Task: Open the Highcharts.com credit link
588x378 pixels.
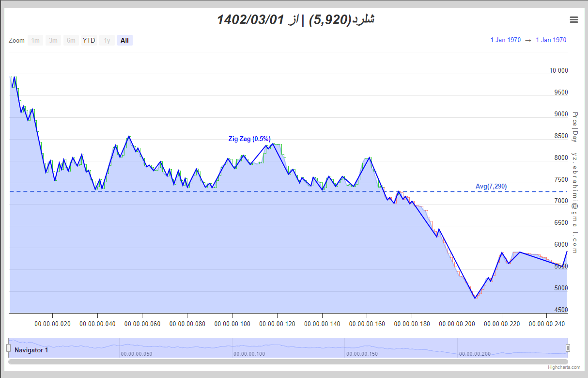Action: coord(564,367)
